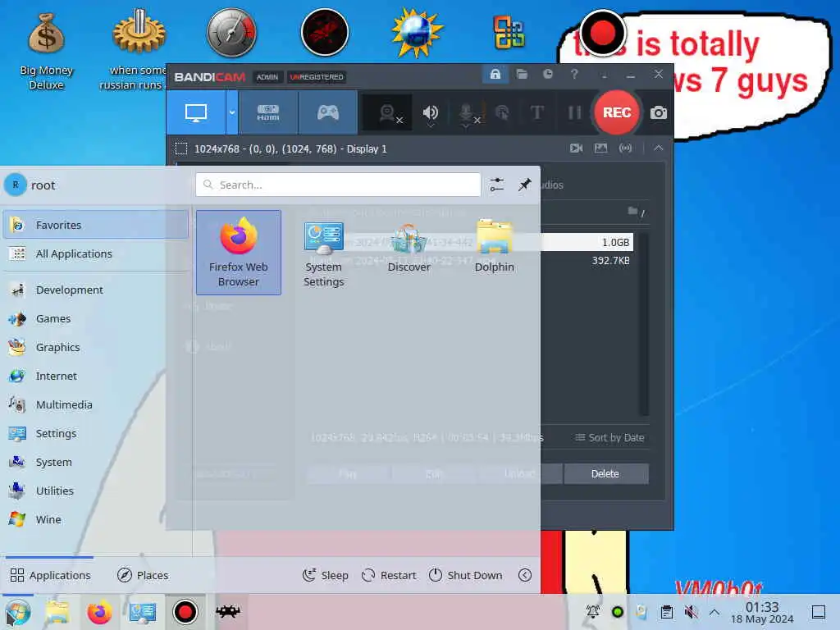Select the 392.7KB file row
This screenshot has height=630, width=840.
pos(586,260)
